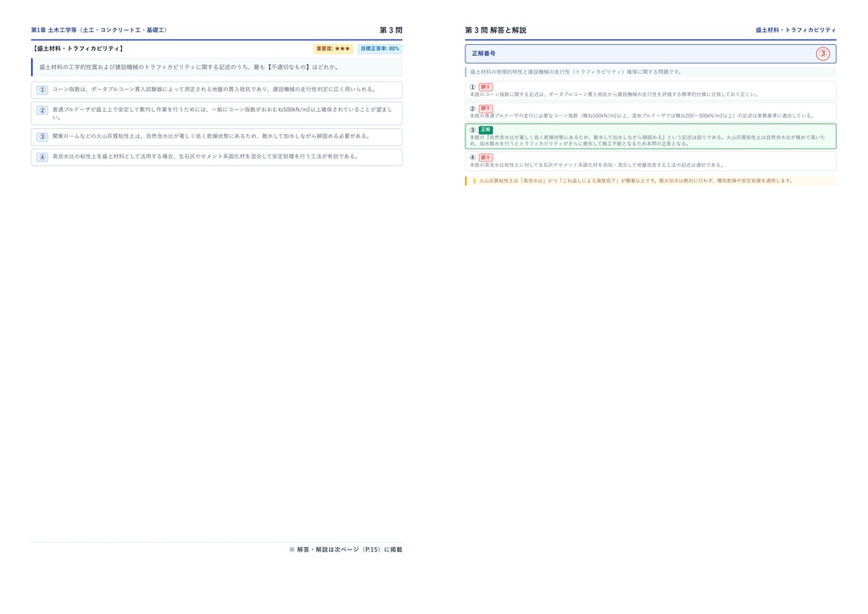This screenshot has width=868, height=614.
Task: Choose the answer text starting 関東ロームなどの火山灰質粘性土
Action: pos(211,137)
